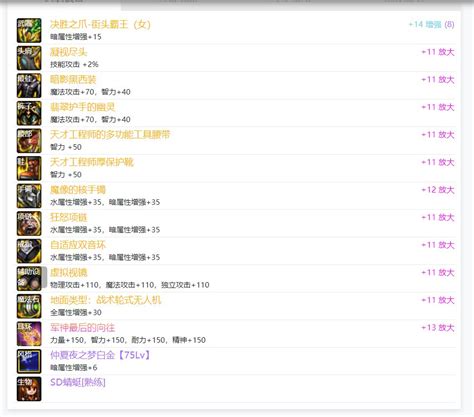This screenshot has width=474, height=417.
Task: Click the +35 stat line under 狂怒项链
Action: 105,230
